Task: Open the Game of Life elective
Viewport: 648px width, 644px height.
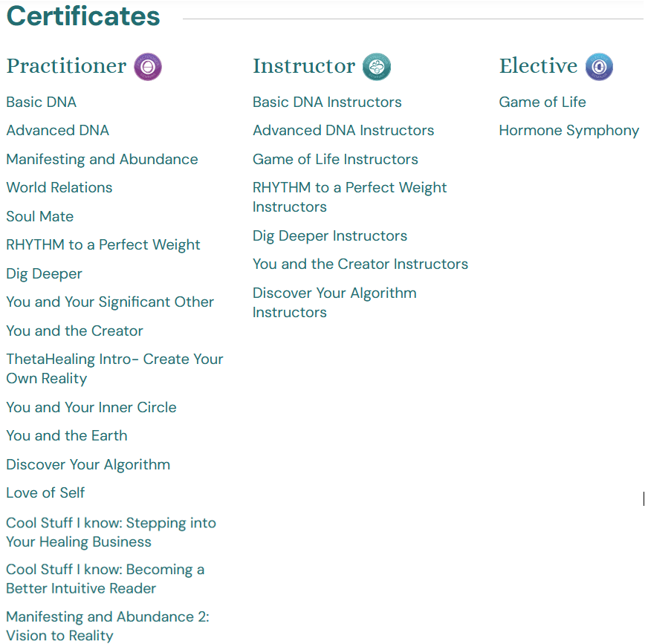Action: coord(542,103)
